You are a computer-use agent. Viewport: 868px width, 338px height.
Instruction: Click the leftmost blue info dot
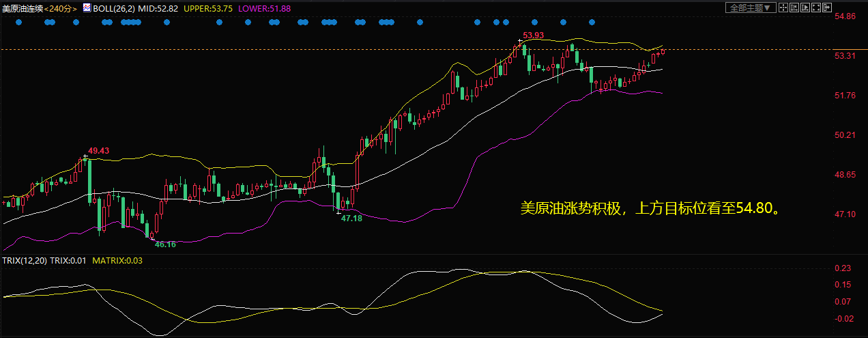tap(18, 23)
